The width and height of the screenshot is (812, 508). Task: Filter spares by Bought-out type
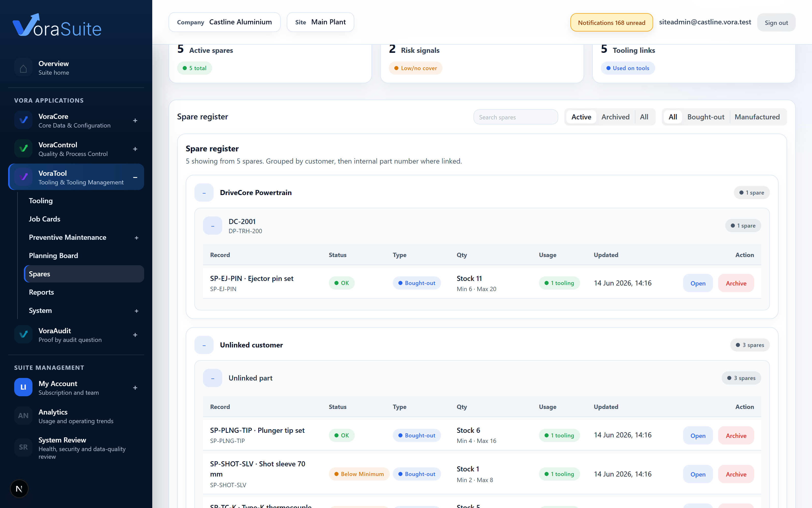[706, 117]
